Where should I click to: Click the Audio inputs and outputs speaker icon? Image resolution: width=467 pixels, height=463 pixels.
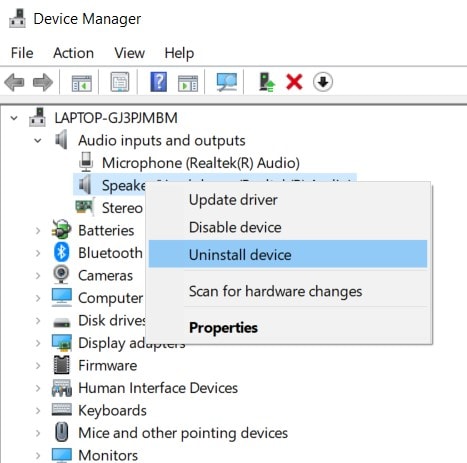tap(61, 140)
